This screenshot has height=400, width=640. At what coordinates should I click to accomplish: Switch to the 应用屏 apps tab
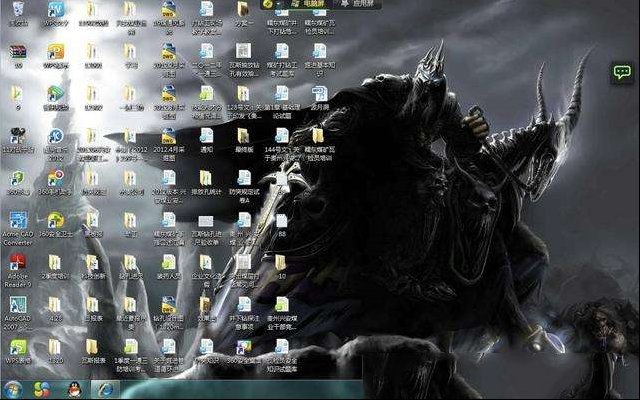coord(358,4)
